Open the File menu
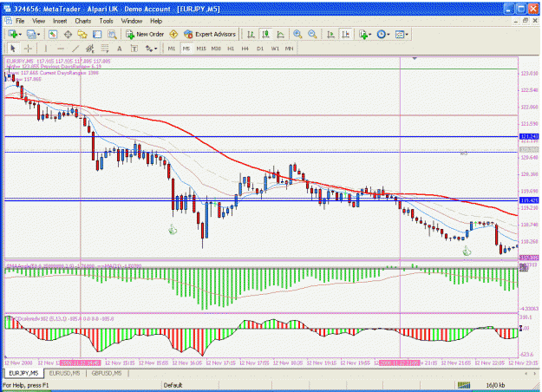This screenshot has height=392, width=542. 20,21
